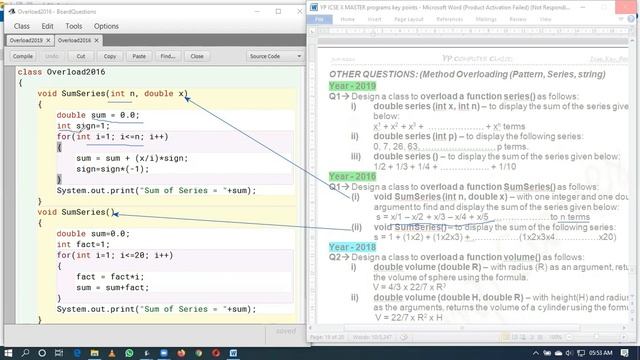Expand the Word ribbon with the chevron
Image resolution: width=640 pixels, height=360 pixels.
click(621, 19)
